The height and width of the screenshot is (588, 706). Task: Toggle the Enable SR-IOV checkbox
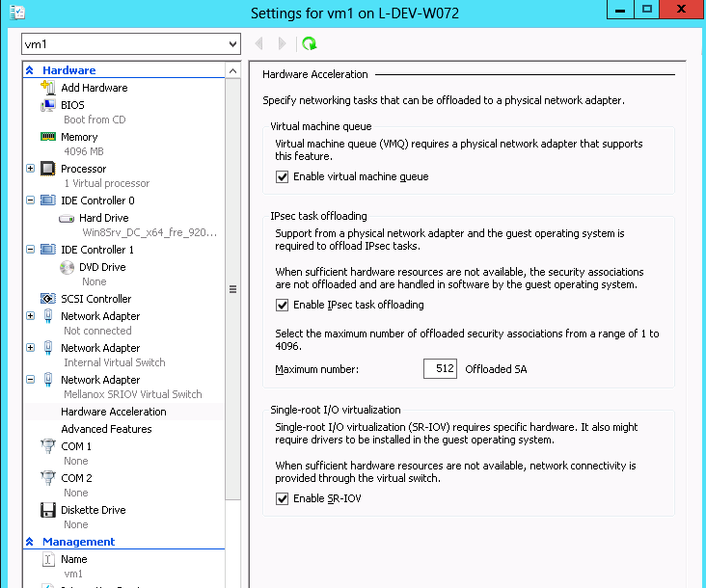[283, 499]
